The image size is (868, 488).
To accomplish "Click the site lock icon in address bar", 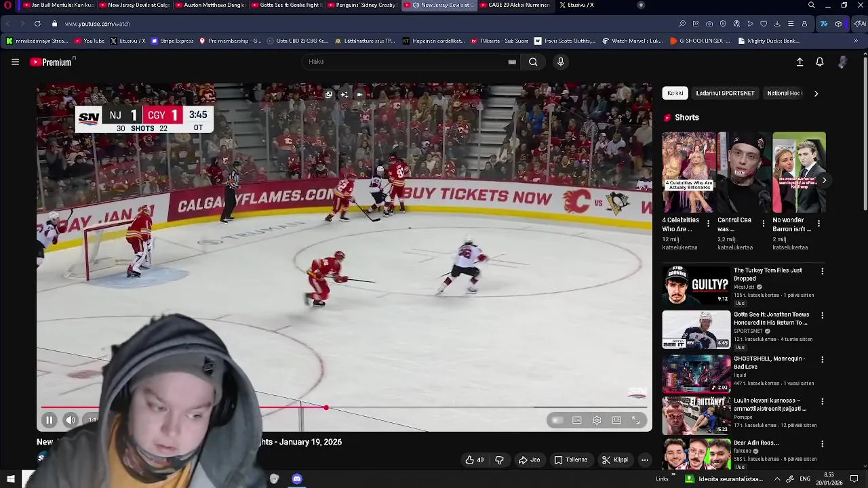I will (55, 24).
